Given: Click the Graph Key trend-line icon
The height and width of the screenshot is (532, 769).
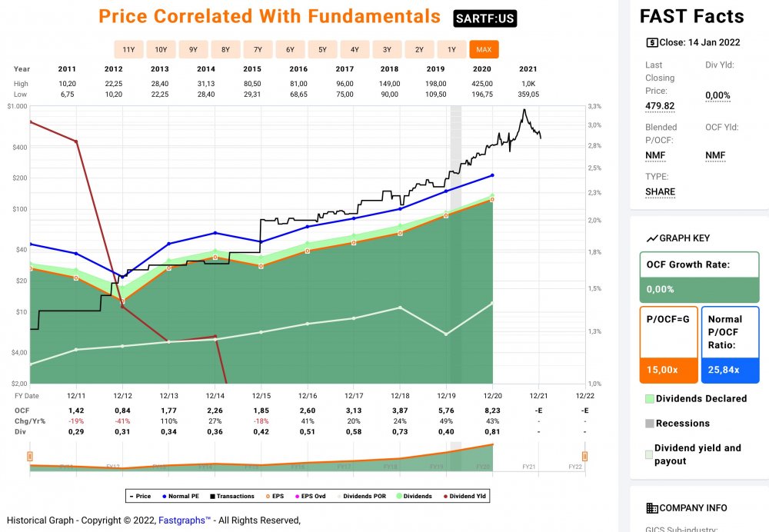Looking at the screenshot, I should pyautogui.click(x=652, y=238).
